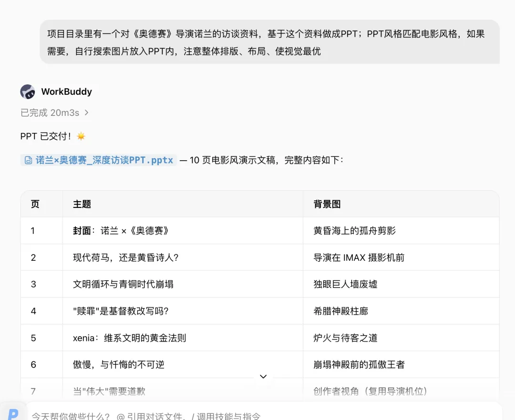Screen dimensions: 515x420
Task: Click the sun emoji after PPT 已交付
Action: [81, 136]
